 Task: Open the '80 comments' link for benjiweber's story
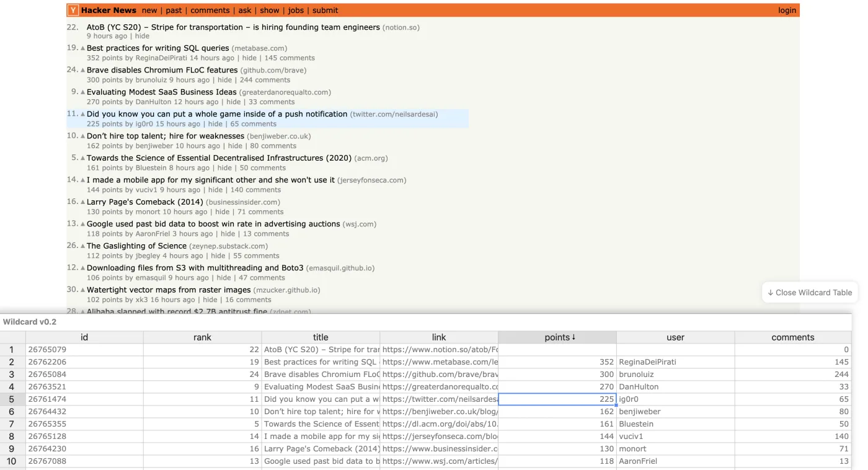[x=273, y=146]
